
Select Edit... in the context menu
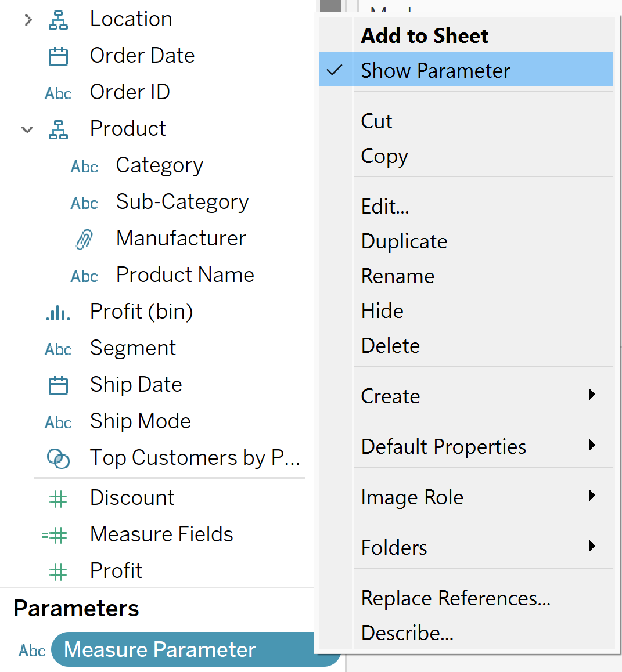pyautogui.click(x=385, y=207)
